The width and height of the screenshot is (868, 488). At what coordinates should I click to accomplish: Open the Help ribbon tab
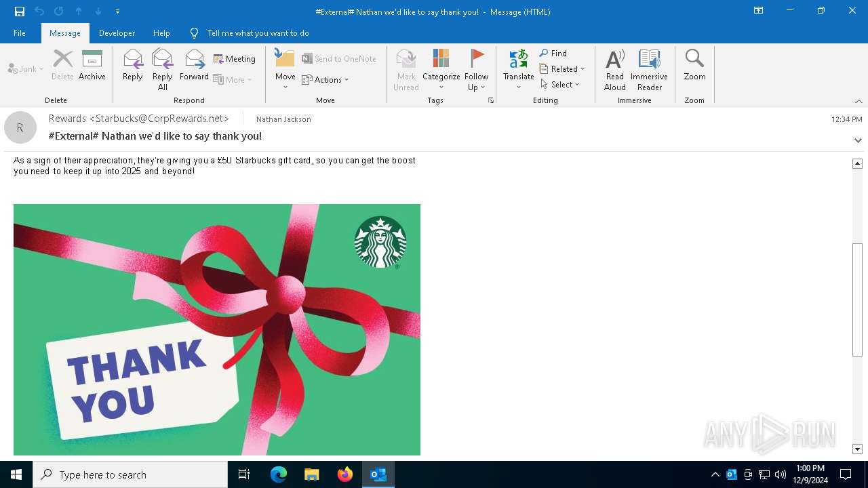(x=161, y=33)
